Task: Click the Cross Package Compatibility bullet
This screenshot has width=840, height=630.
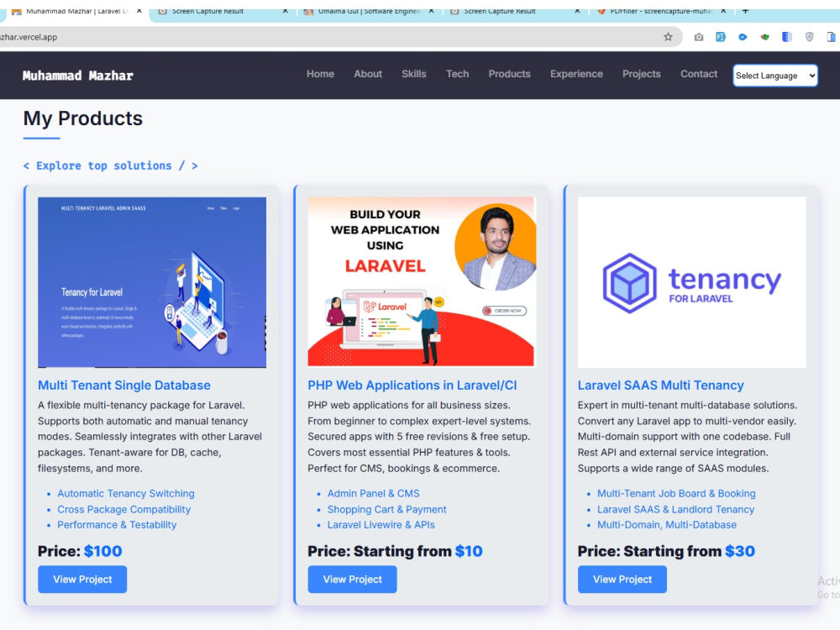Action: 123,510
